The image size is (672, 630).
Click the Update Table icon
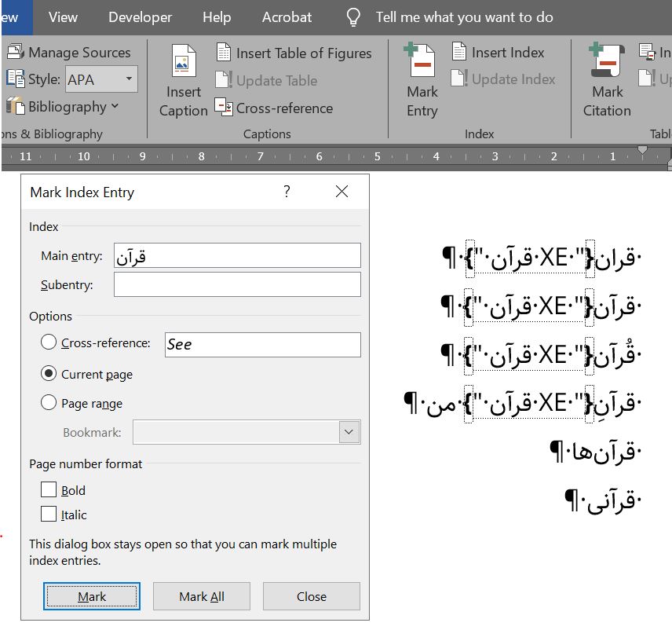point(223,80)
